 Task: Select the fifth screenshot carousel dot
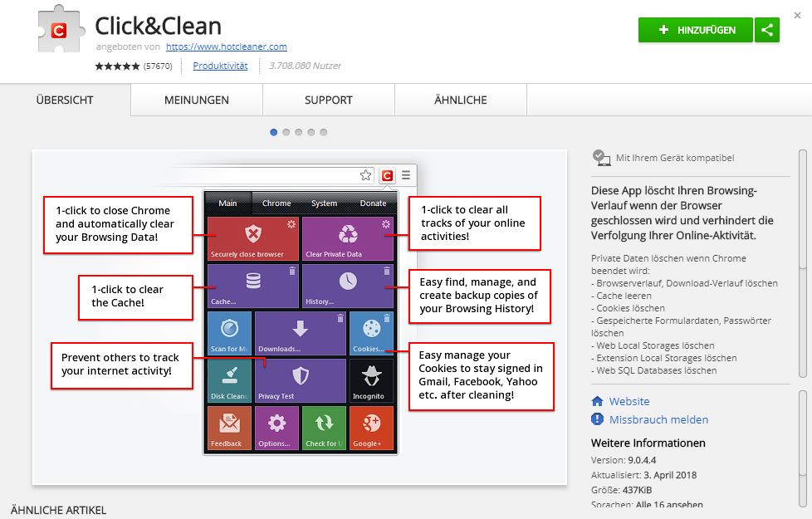[x=323, y=132]
